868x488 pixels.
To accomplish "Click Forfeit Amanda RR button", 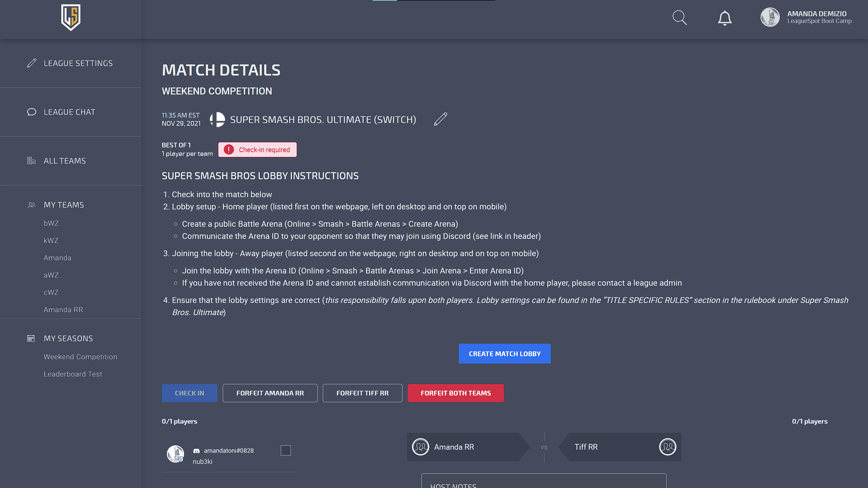I will pos(270,393).
